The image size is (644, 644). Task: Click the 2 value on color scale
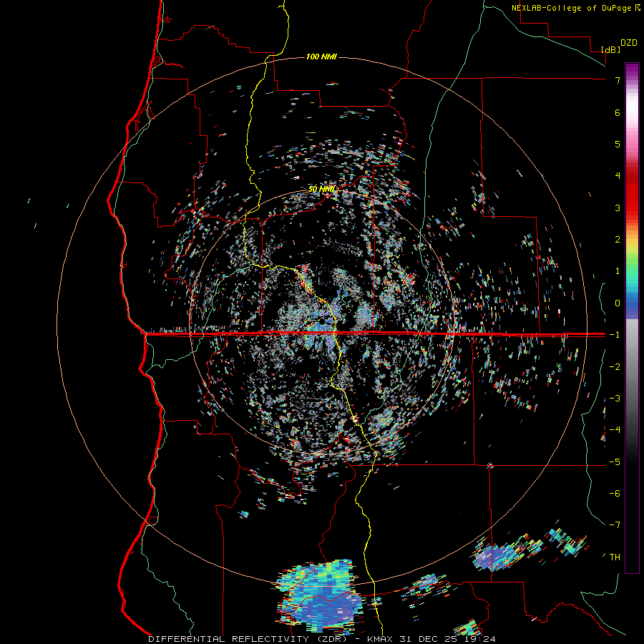coord(618,240)
